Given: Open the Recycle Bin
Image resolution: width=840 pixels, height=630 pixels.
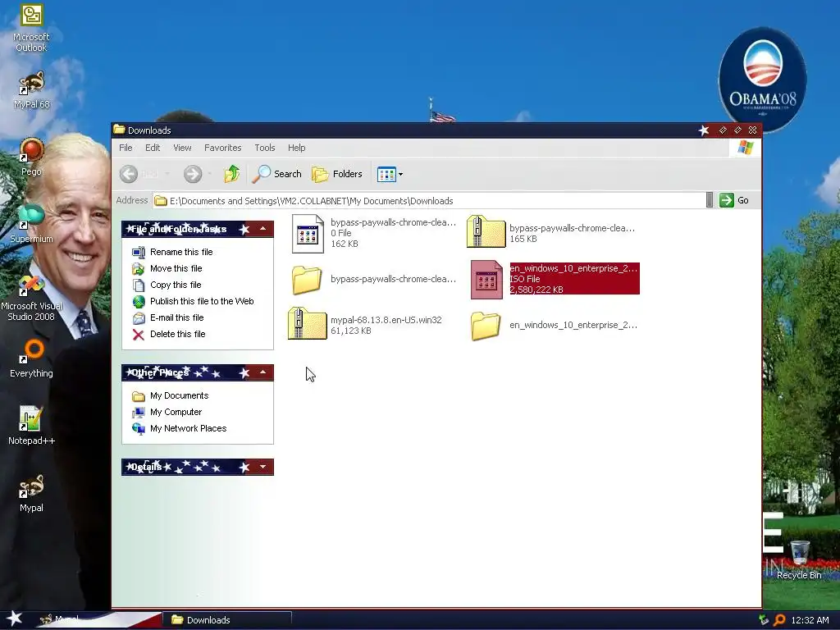Looking at the screenshot, I should (799, 560).
